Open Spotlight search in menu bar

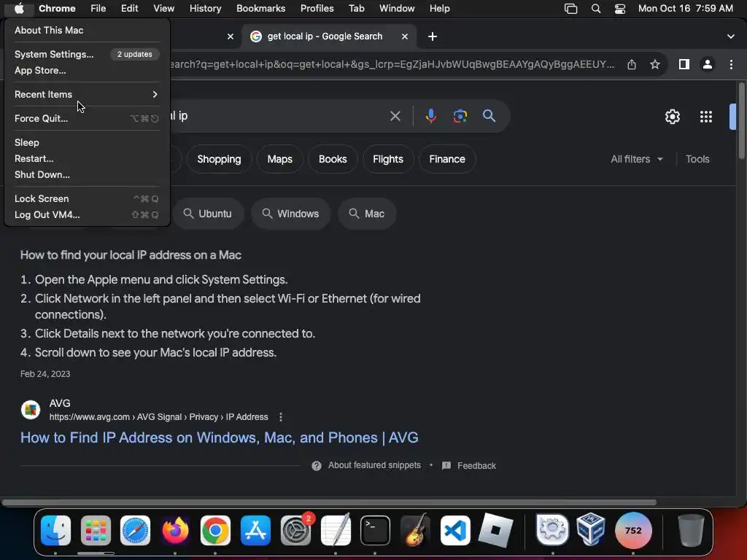coord(595,9)
